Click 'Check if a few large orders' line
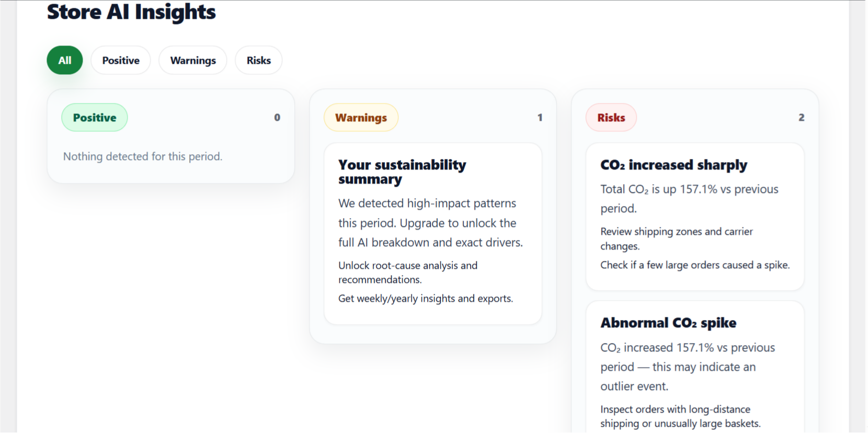The width and height of the screenshot is (868, 433). click(695, 265)
